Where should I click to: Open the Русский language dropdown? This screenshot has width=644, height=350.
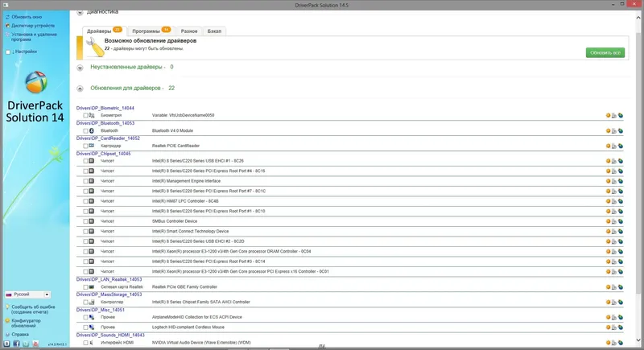(x=27, y=294)
